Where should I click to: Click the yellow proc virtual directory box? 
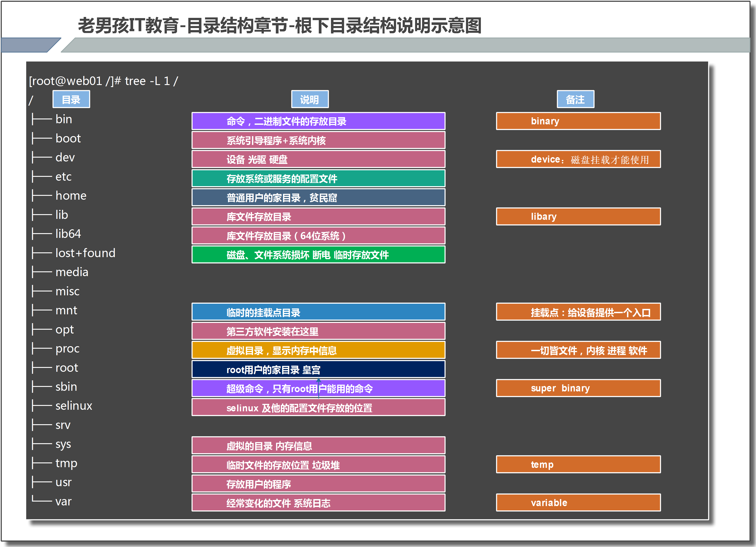coord(318,350)
